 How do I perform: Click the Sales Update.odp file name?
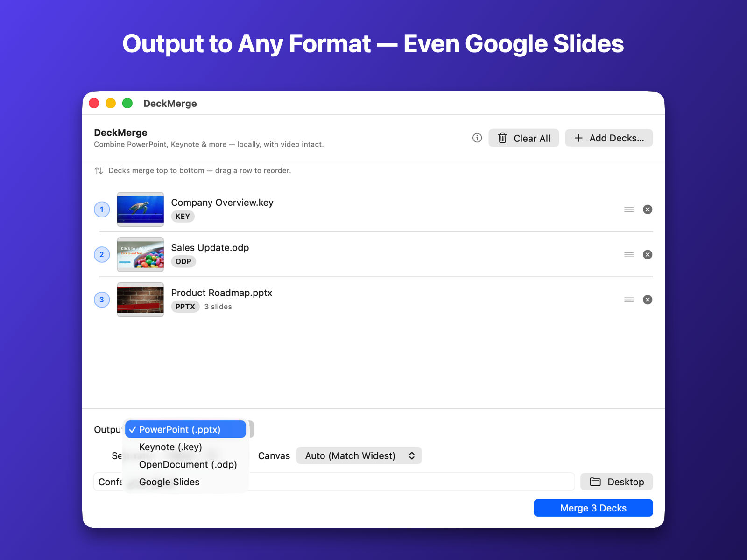(x=210, y=248)
